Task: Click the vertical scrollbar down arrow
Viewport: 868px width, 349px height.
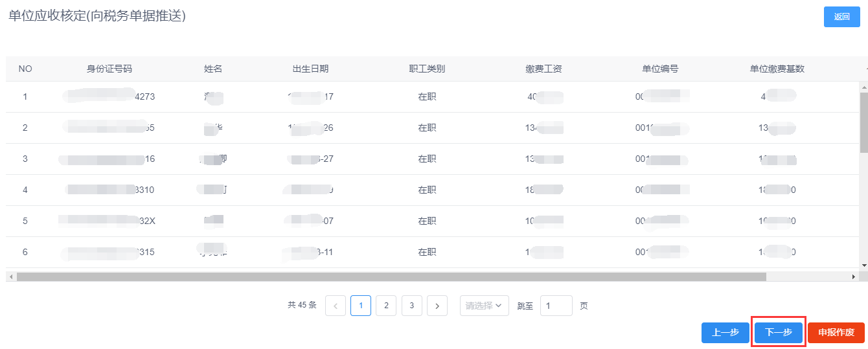Action: pyautogui.click(x=863, y=265)
